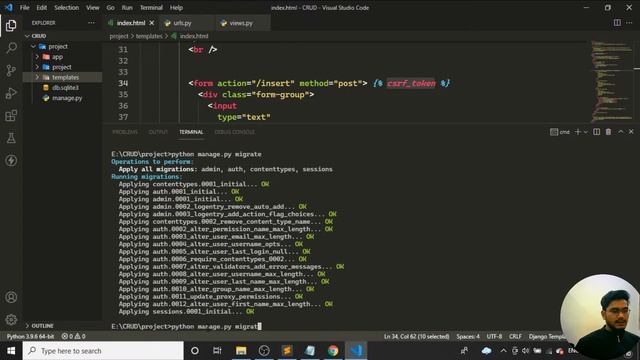
Task: Select the index.html editor tab
Action: (131, 23)
